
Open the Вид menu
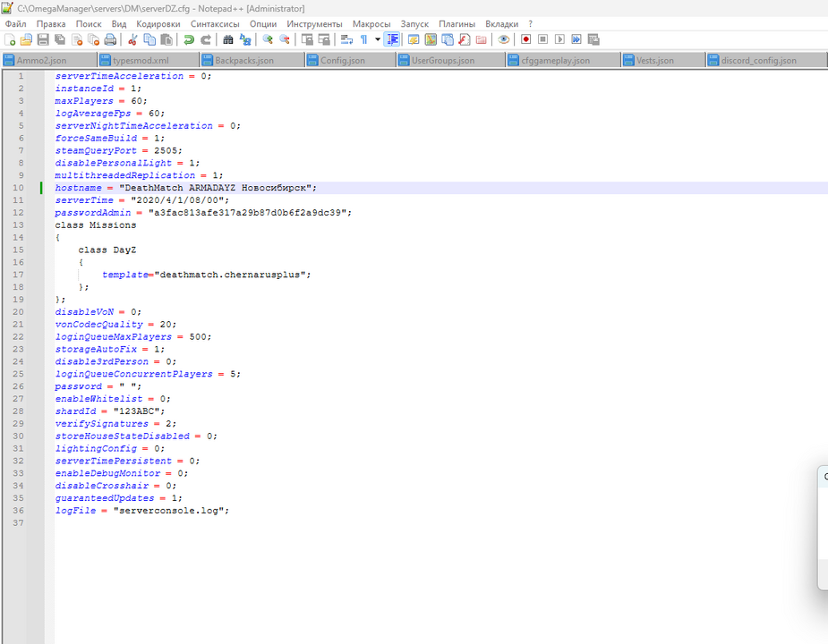(x=119, y=24)
